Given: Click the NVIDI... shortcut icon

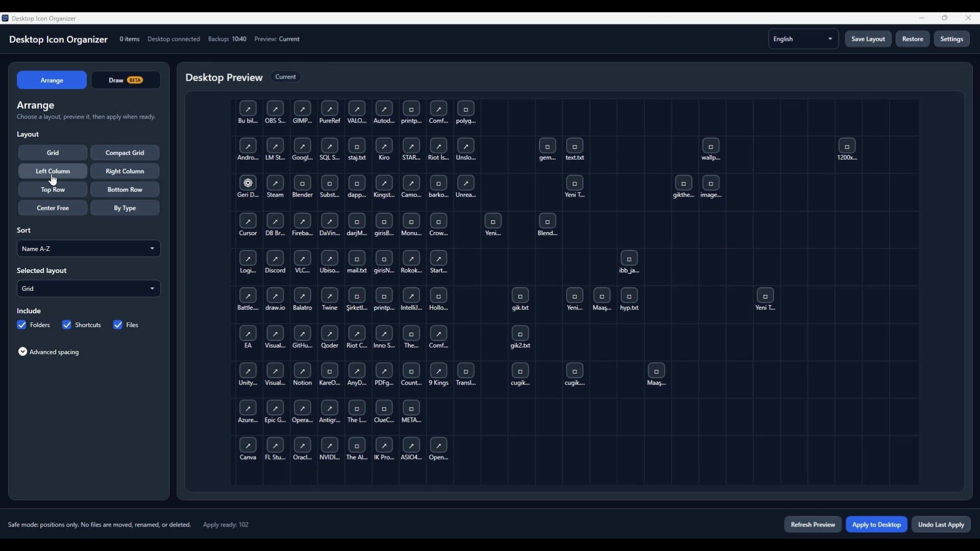Looking at the screenshot, I should pos(330,446).
